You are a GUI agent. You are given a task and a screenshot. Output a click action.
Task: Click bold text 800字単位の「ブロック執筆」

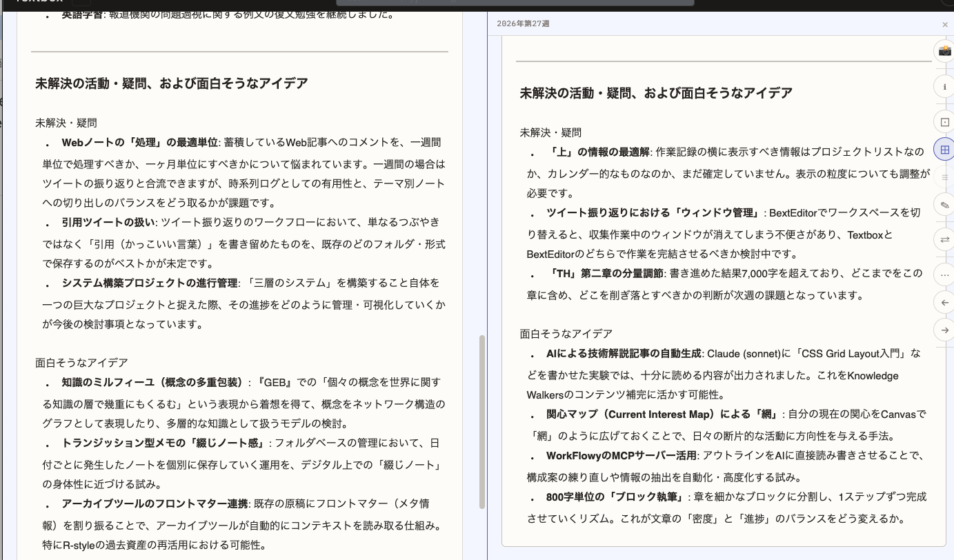[x=617, y=497]
